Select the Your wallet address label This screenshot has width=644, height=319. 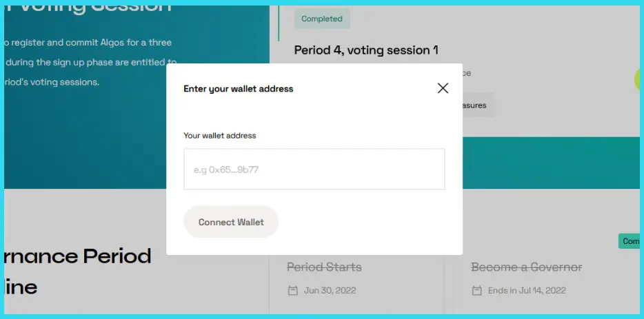tap(220, 136)
